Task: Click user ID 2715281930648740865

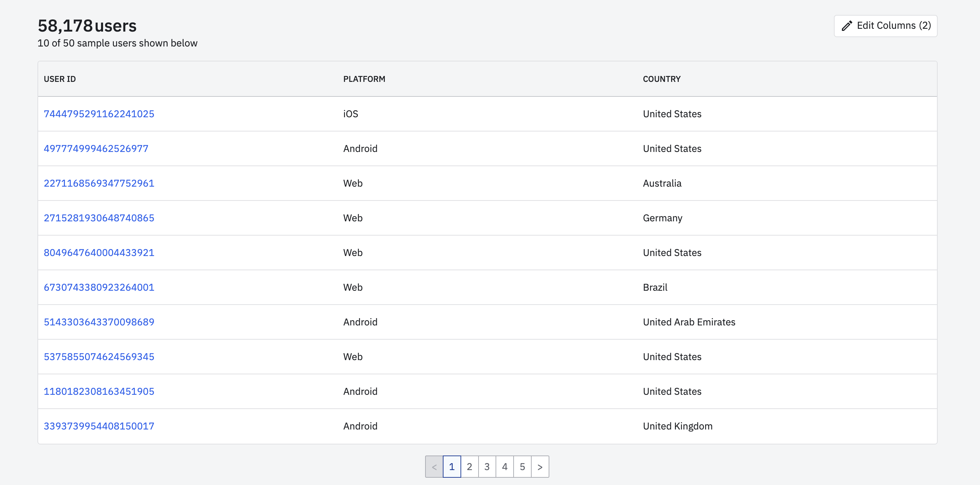Action: click(x=99, y=218)
